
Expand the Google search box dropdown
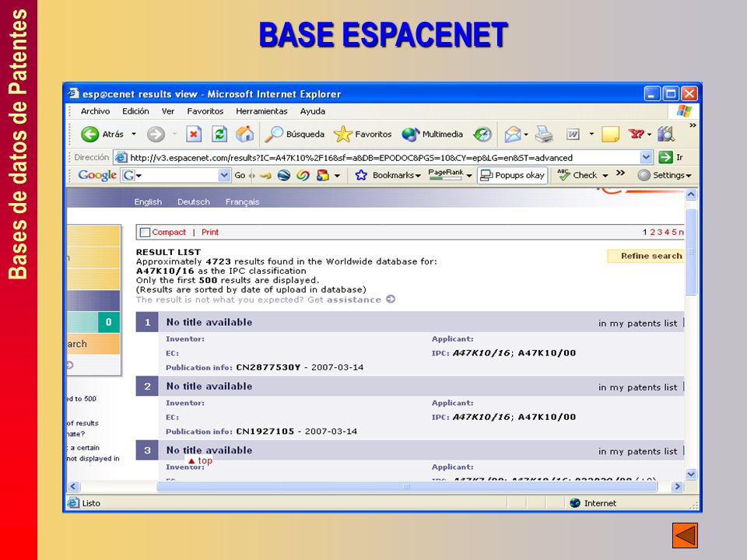[224, 175]
